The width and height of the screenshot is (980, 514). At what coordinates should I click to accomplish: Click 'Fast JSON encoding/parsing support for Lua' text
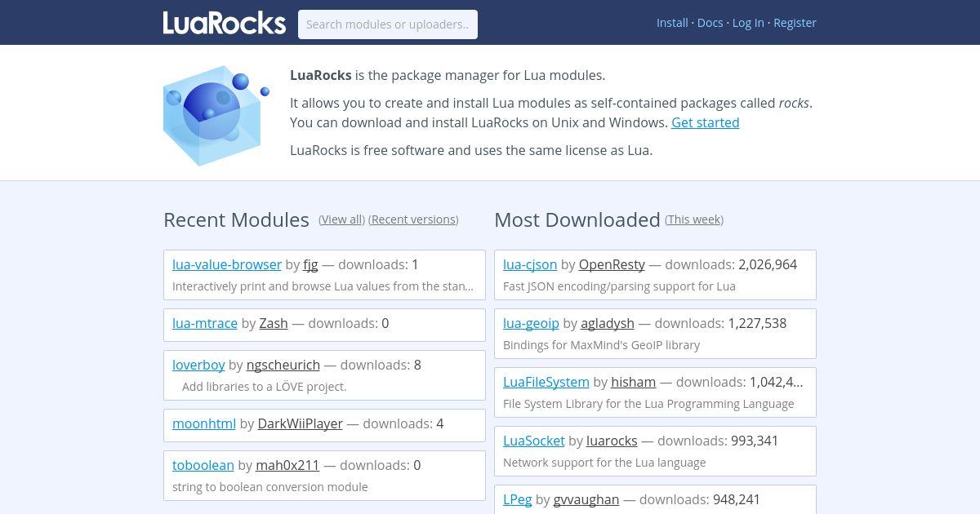pos(619,286)
